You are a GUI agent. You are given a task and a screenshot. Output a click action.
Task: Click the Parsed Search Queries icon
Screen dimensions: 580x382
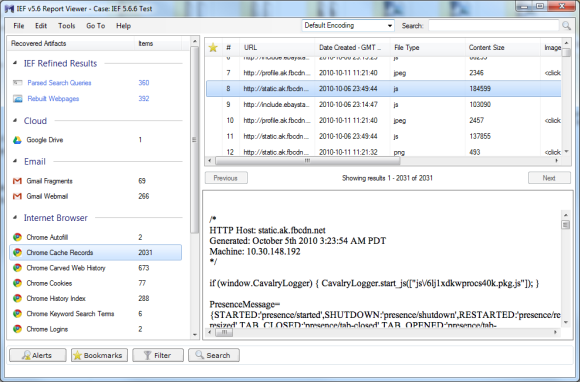(x=17, y=83)
